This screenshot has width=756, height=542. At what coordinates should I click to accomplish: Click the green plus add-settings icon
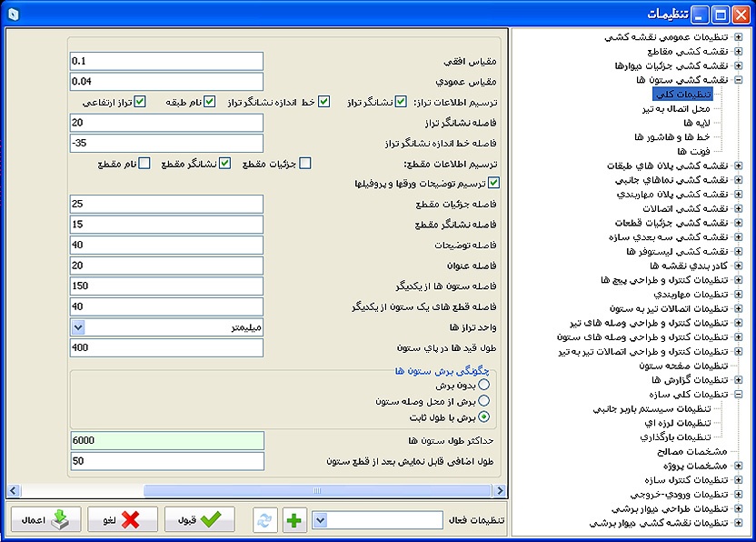coord(293,519)
